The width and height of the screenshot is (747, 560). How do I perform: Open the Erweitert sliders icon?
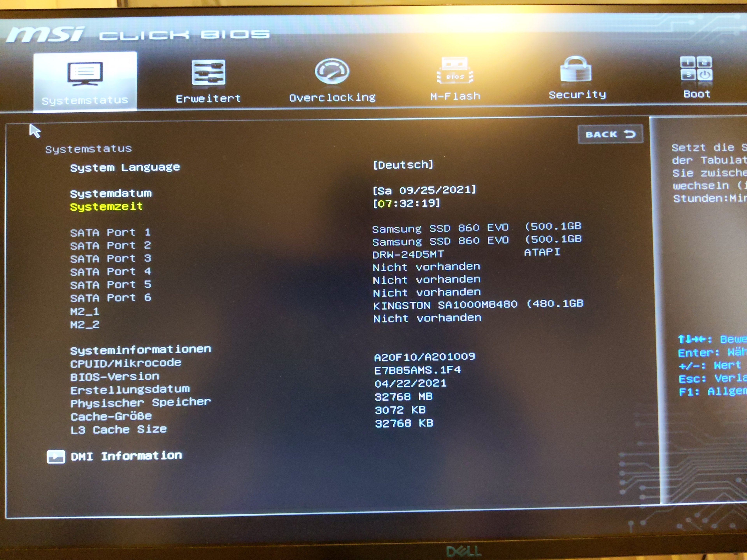208,72
